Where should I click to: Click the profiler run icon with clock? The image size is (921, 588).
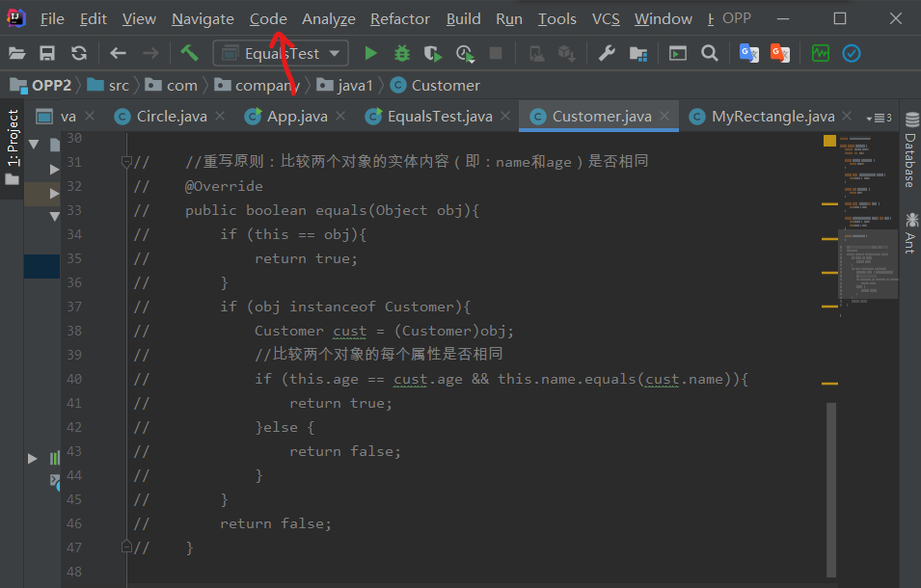[x=465, y=53]
